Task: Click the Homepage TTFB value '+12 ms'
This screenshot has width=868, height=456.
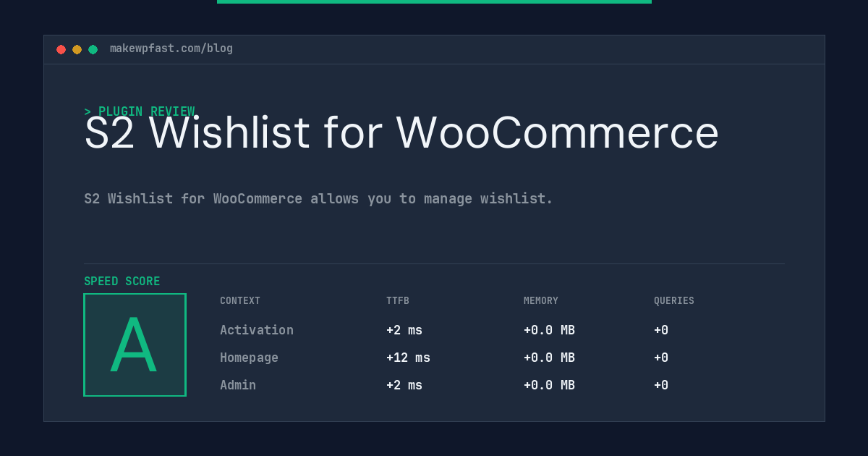Action: [408, 358]
